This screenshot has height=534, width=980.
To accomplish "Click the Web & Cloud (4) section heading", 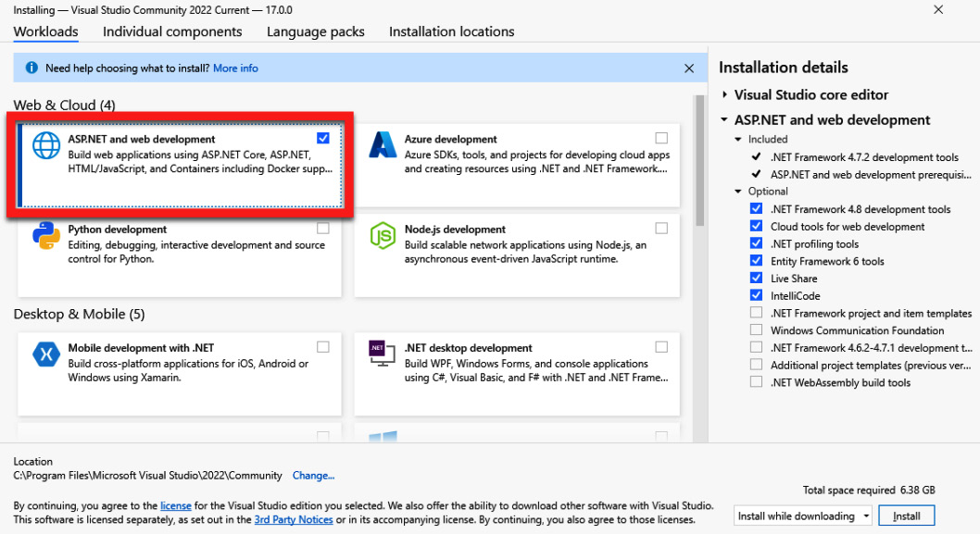I will [64, 105].
